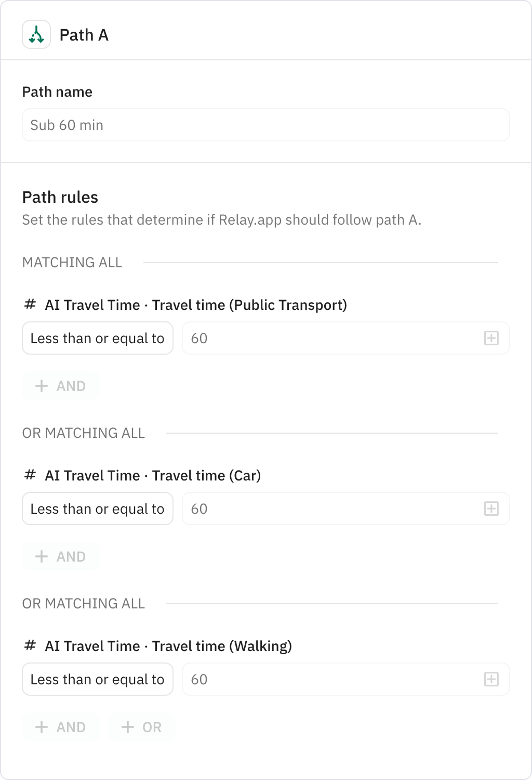Open variable picker in Walking value field
The height and width of the screenshot is (780, 532).
[491, 679]
